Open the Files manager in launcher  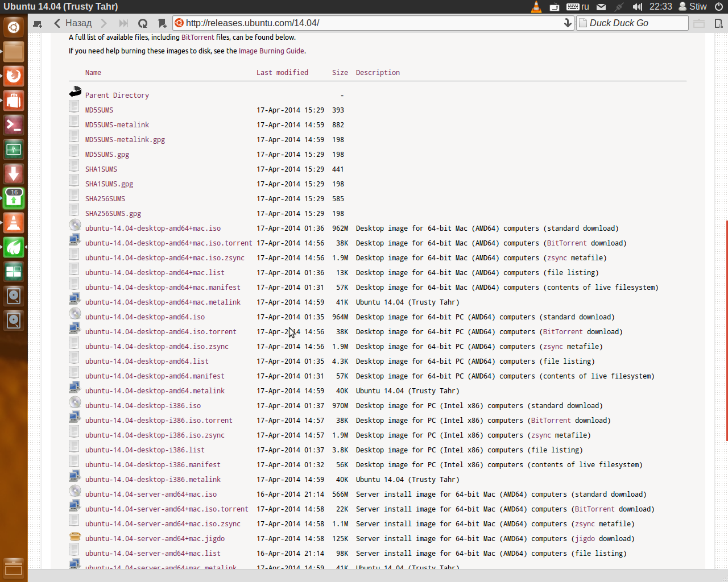[14, 52]
